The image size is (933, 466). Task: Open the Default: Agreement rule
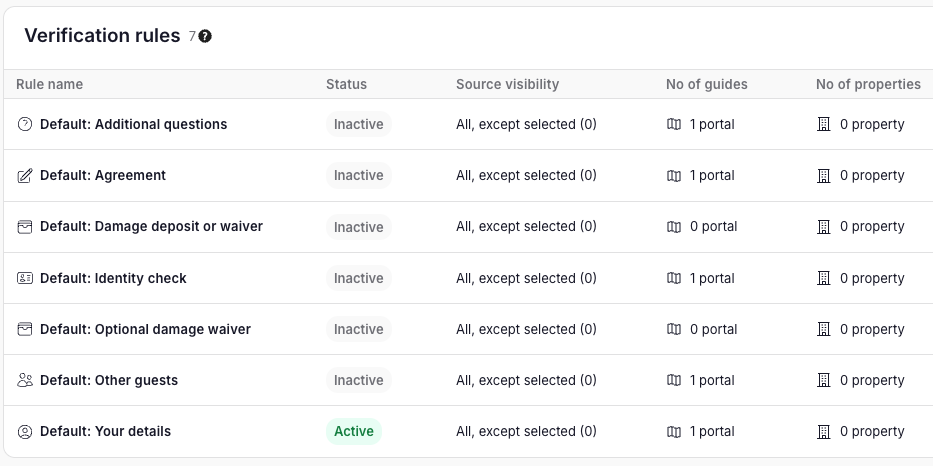(x=103, y=176)
